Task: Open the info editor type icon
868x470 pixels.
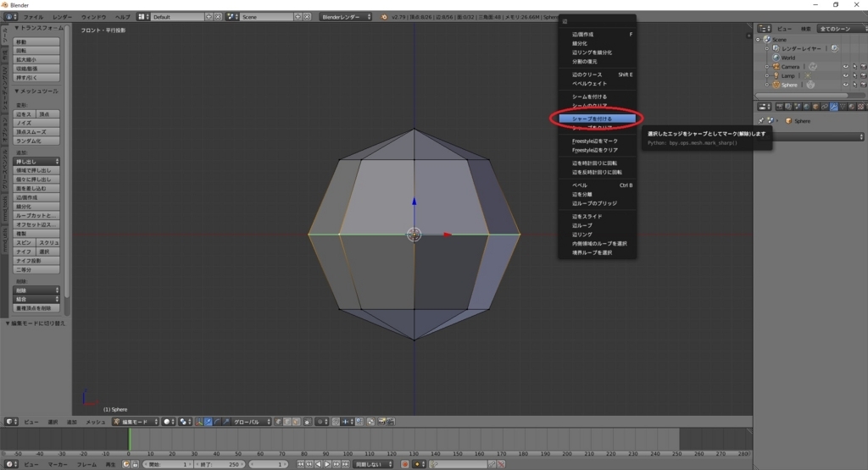Action: [x=10, y=17]
